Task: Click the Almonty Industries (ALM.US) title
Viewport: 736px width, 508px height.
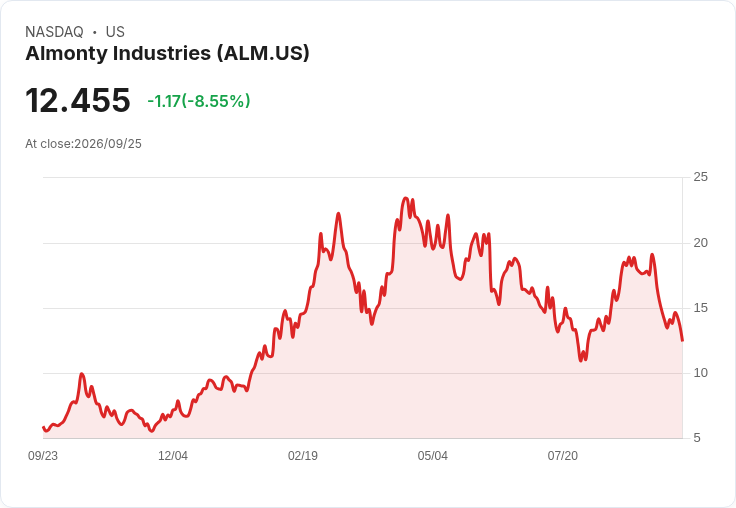Action: coord(167,53)
